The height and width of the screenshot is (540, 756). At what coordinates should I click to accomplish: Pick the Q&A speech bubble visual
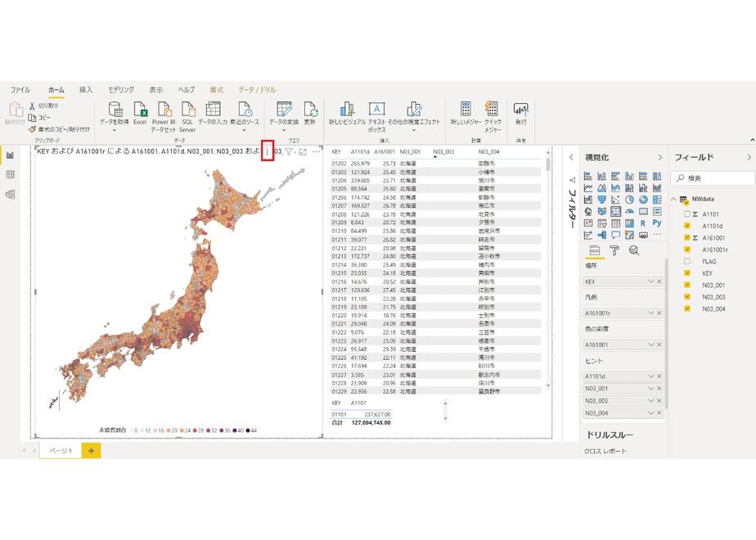point(616,235)
